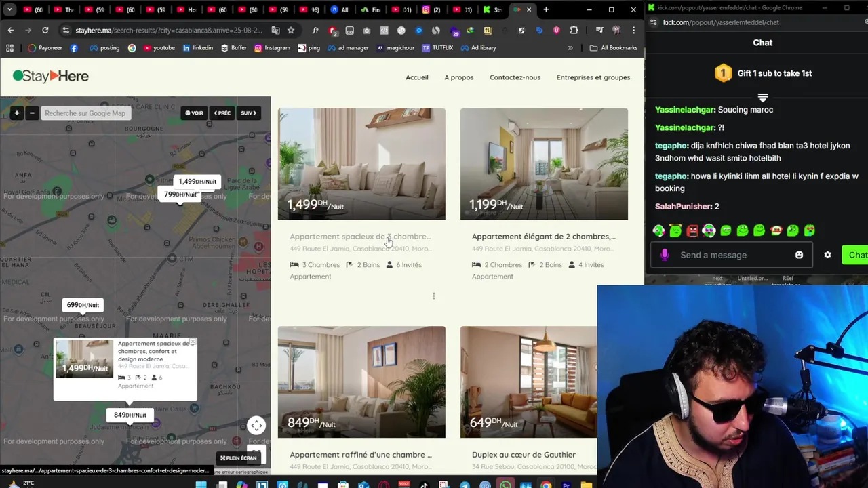Expand hidden bookmarks with chevron
The width and height of the screenshot is (868, 488).
click(570, 48)
